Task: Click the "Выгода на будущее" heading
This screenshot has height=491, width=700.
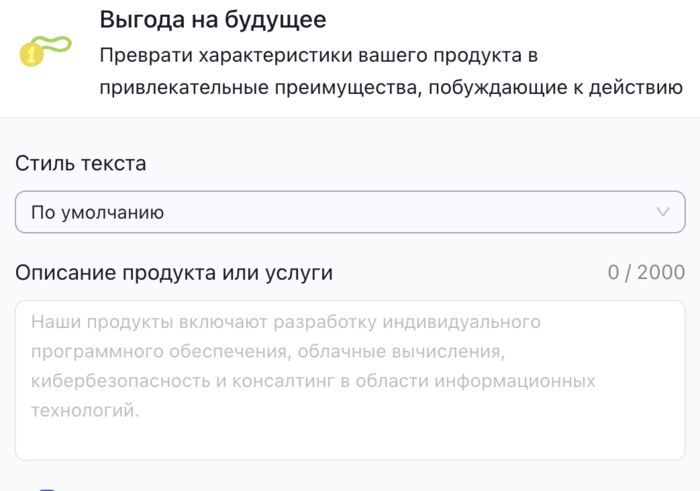Action: pos(213,20)
